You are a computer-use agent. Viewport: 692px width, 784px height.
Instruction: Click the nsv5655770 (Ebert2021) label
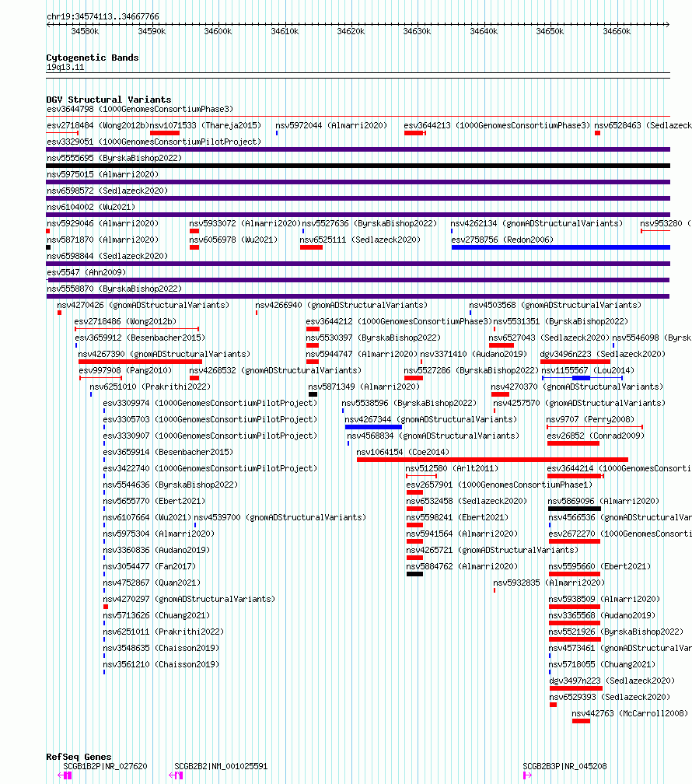(x=154, y=501)
